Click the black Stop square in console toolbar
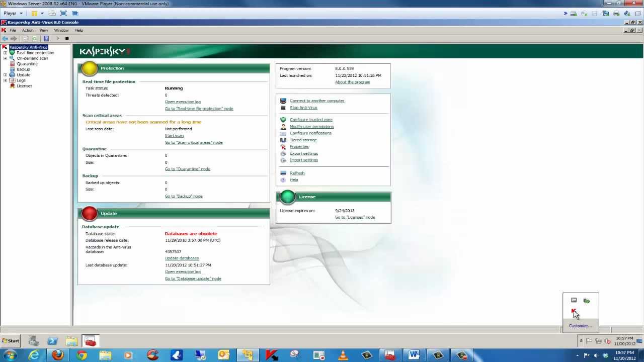 pos(67,39)
